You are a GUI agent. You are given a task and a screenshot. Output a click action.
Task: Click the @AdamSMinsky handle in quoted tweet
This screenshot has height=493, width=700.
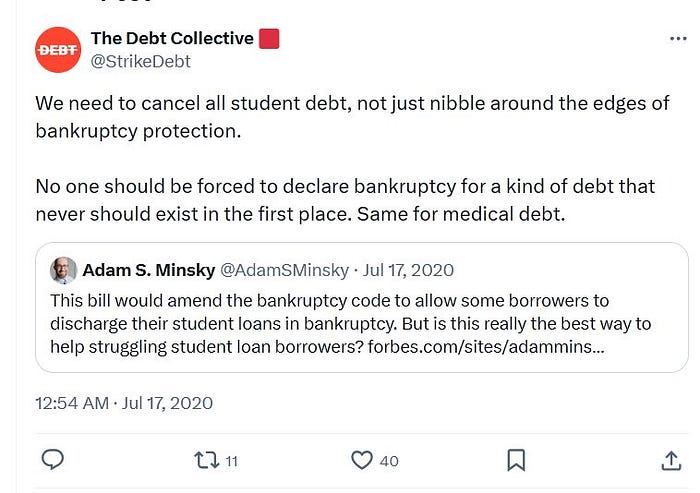coord(284,270)
